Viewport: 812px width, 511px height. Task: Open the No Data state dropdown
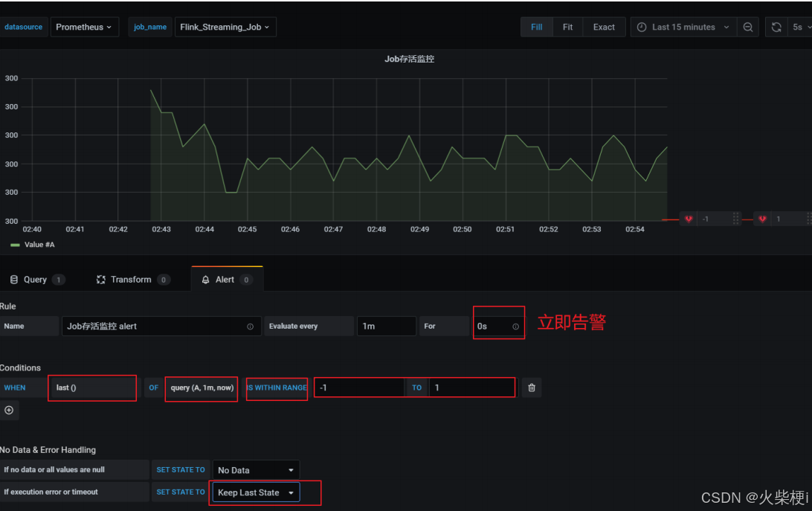pyautogui.click(x=256, y=470)
